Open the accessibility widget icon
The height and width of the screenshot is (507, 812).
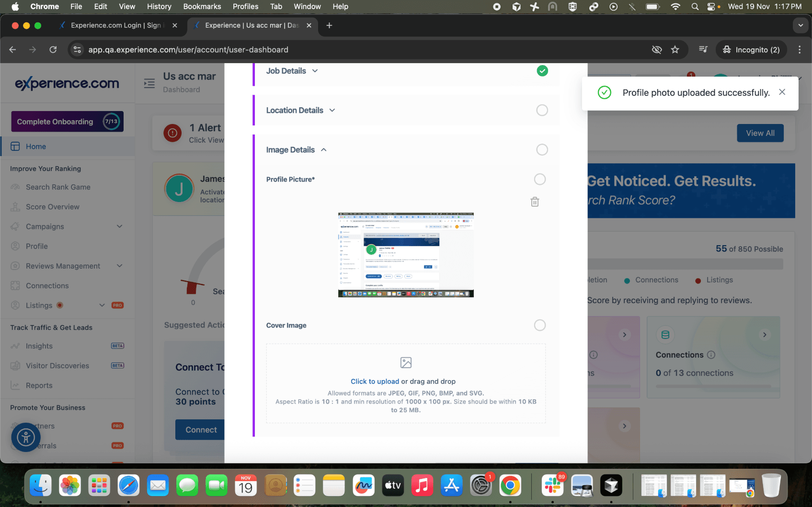pyautogui.click(x=26, y=437)
